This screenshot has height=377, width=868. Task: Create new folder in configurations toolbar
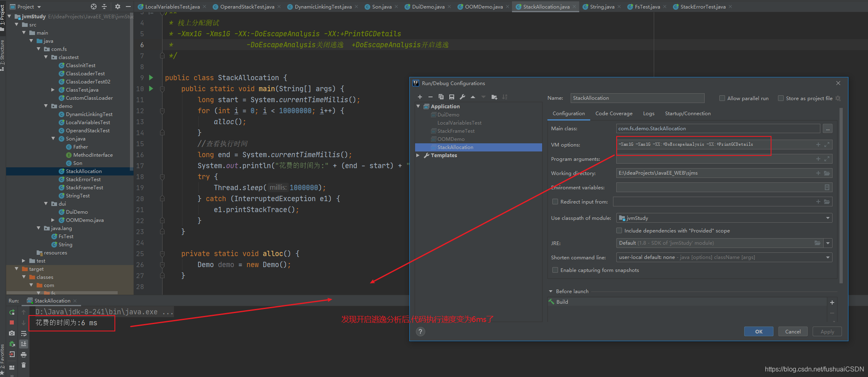[494, 97]
